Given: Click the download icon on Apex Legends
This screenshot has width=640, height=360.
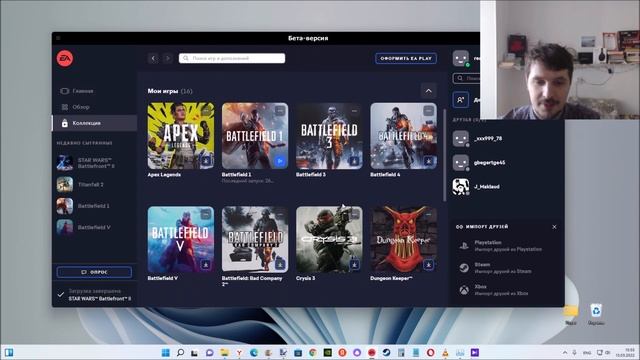Looking at the screenshot, I should coord(206,161).
